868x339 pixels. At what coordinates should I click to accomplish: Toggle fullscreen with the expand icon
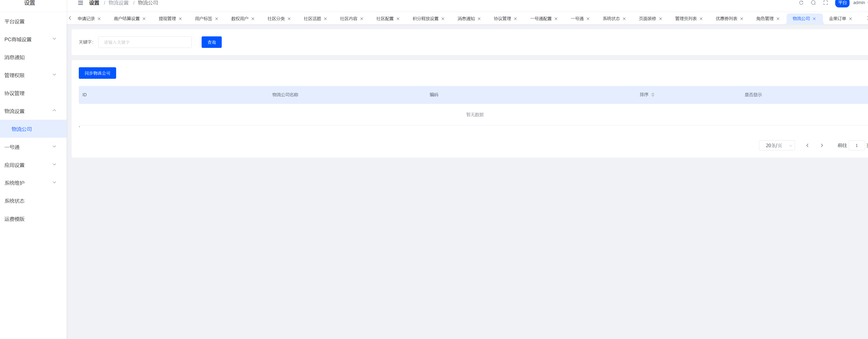pyautogui.click(x=825, y=3)
